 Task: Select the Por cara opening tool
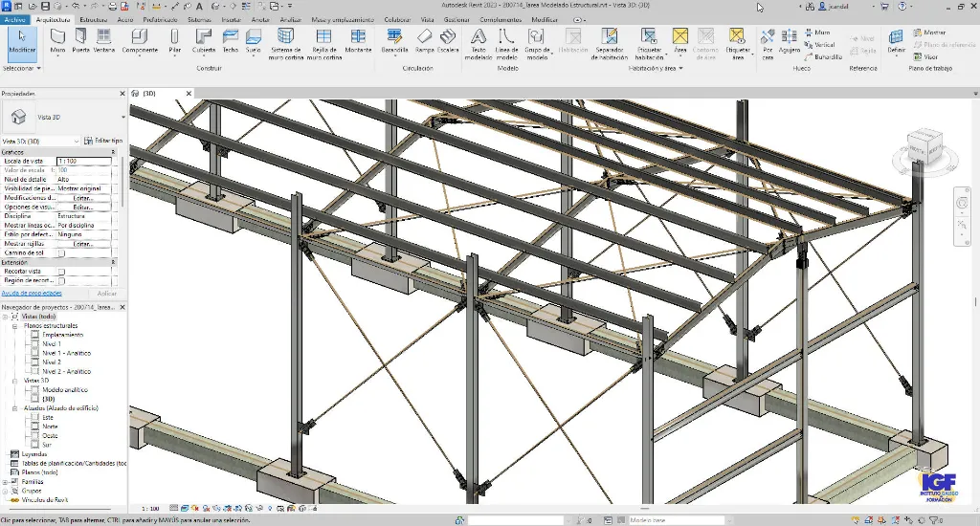tap(768, 44)
